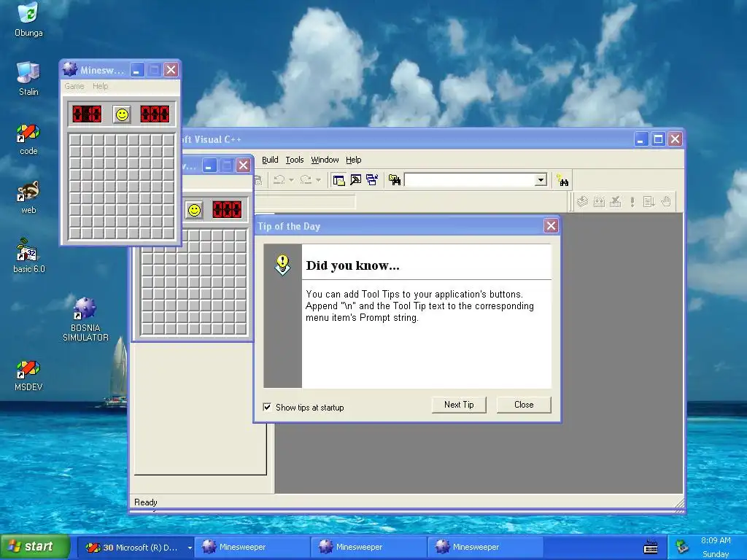747x560 pixels.
Task: Select the Obunga recycle bin desktop icon
Action: tap(28, 19)
